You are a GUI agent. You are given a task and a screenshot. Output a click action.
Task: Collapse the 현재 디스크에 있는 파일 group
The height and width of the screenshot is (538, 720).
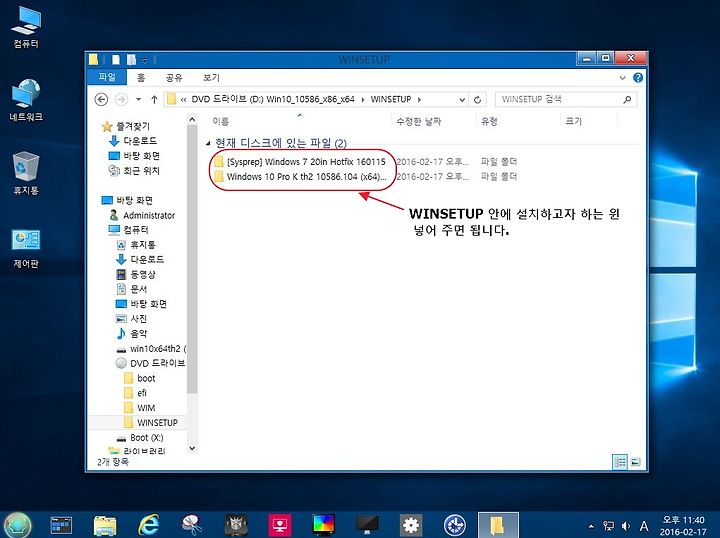tap(208, 143)
